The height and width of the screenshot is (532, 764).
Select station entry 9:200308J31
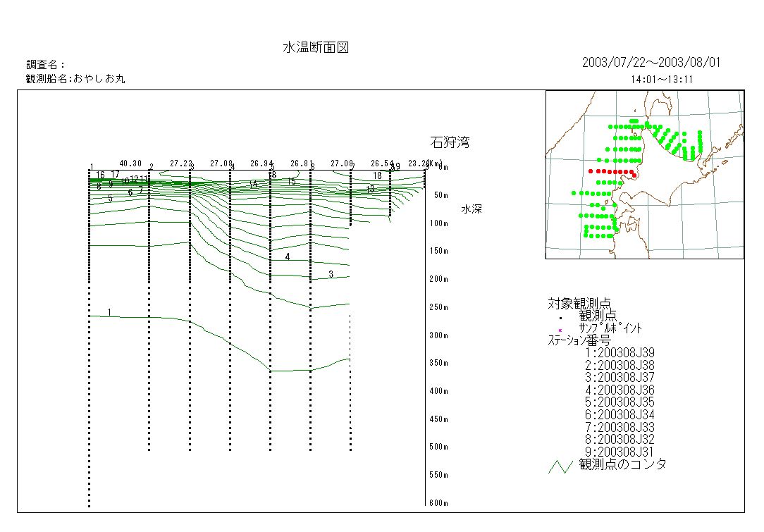[620, 452]
